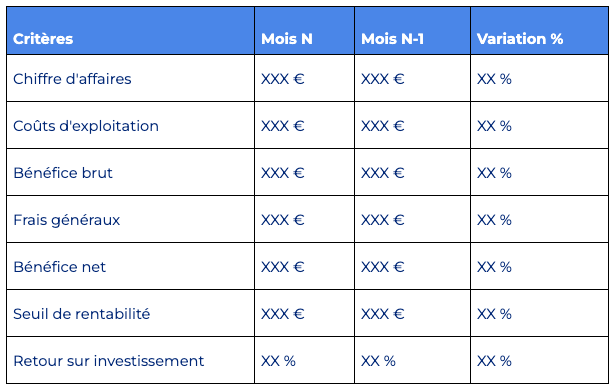This screenshot has width=615, height=389.
Task: Select the Bénéfice net cell
Action: click(x=131, y=266)
